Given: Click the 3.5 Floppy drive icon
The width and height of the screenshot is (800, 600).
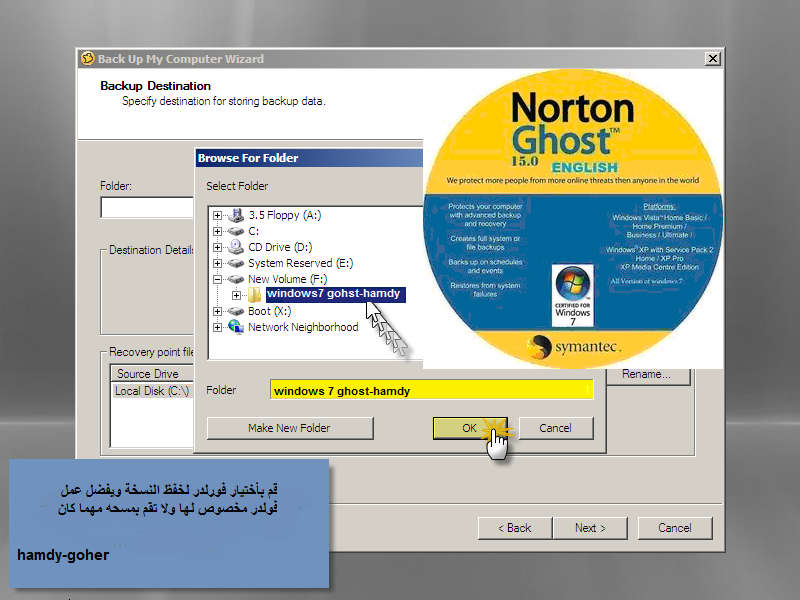Looking at the screenshot, I should pyautogui.click(x=236, y=215).
